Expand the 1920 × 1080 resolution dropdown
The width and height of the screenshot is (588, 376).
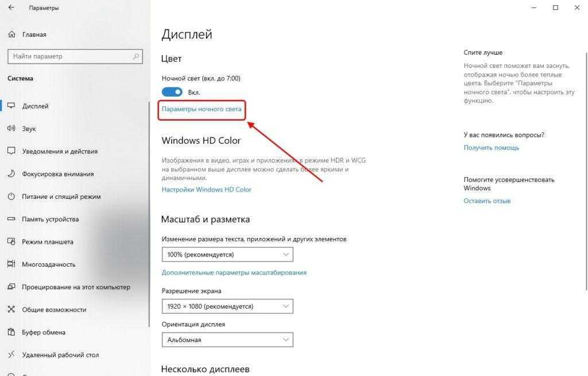click(227, 306)
